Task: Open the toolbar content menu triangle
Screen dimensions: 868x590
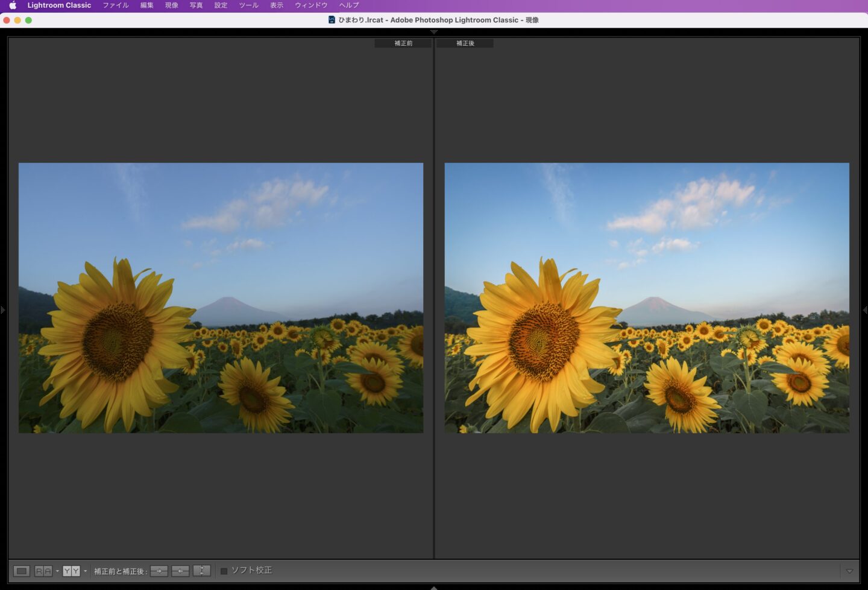Action: 849,571
